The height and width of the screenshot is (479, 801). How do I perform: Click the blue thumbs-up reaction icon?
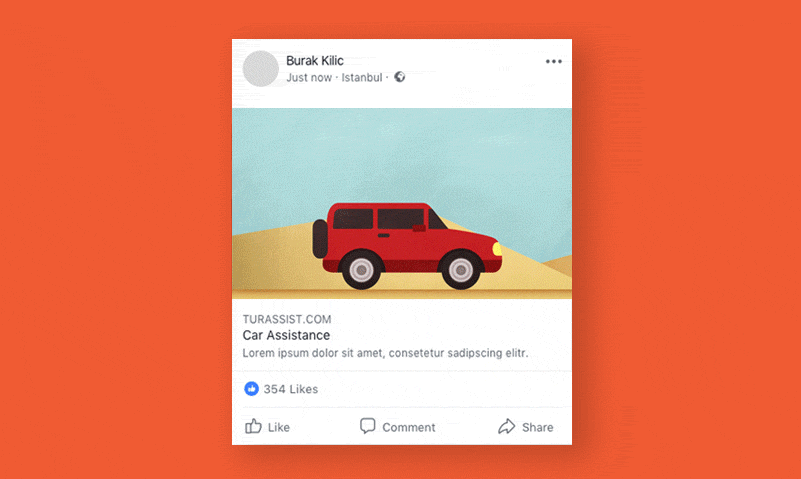(x=251, y=389)
